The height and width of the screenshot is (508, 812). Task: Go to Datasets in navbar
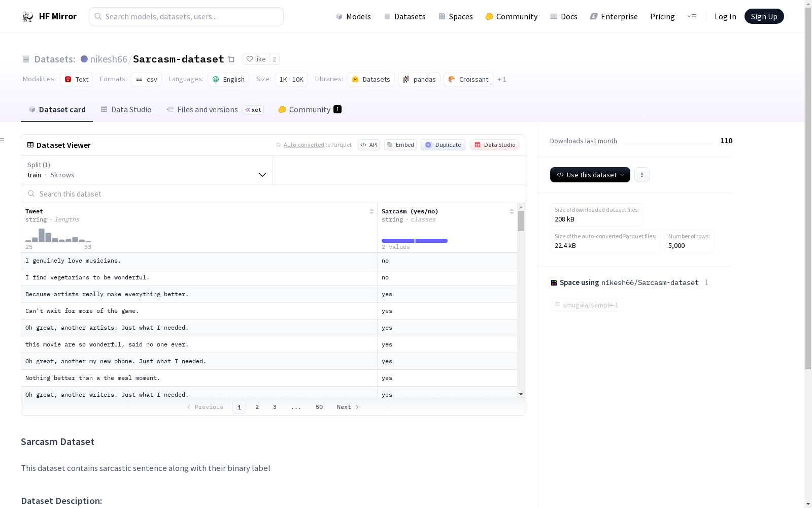405,16
